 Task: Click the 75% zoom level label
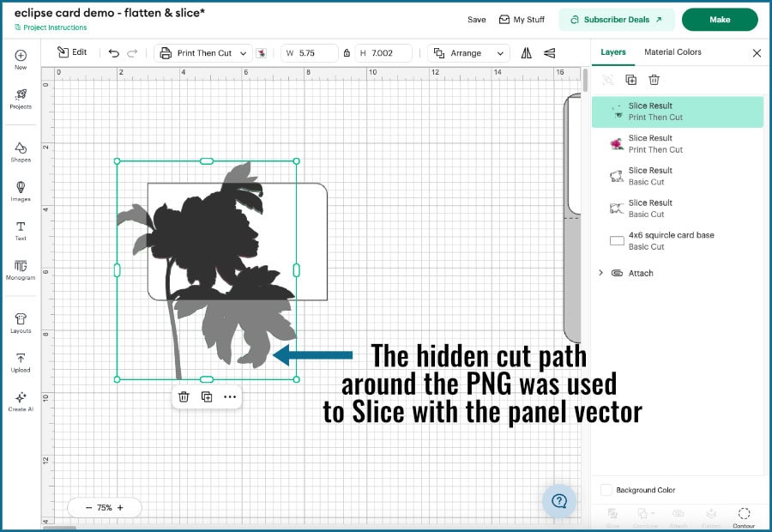[x=105, y=507]
